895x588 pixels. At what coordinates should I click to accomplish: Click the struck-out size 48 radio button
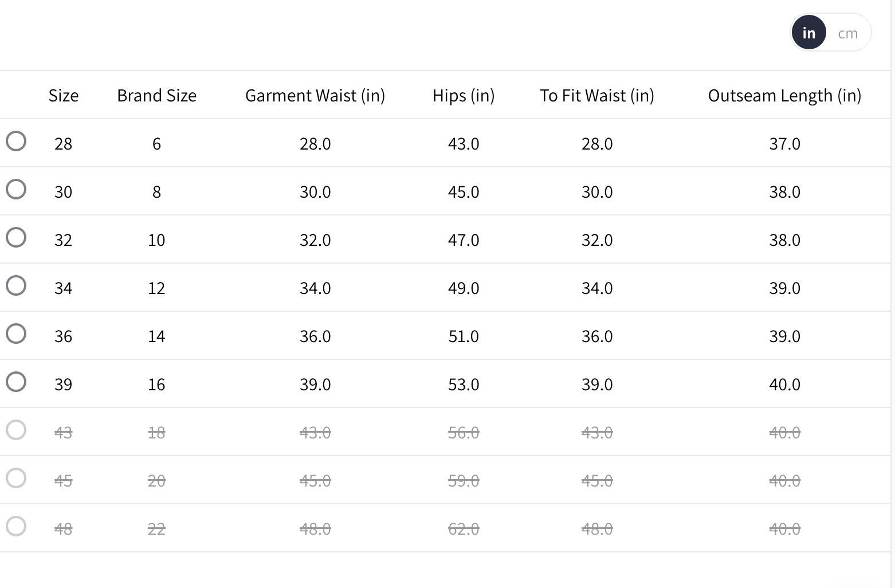tap(16, 526)
